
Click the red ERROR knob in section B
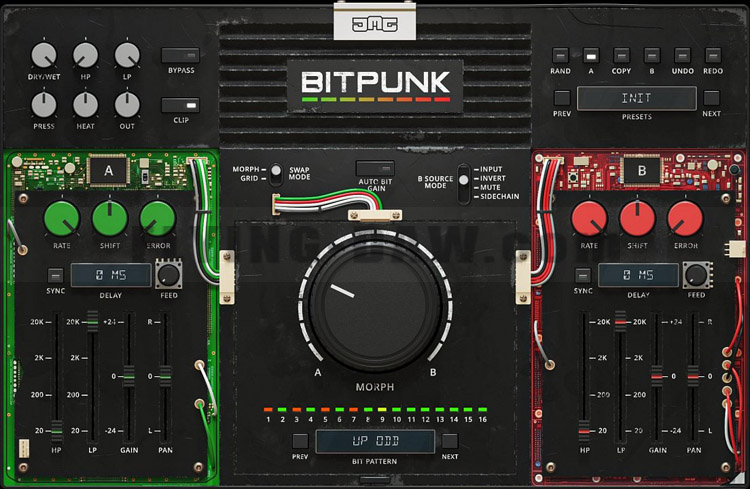click(685, 219)
